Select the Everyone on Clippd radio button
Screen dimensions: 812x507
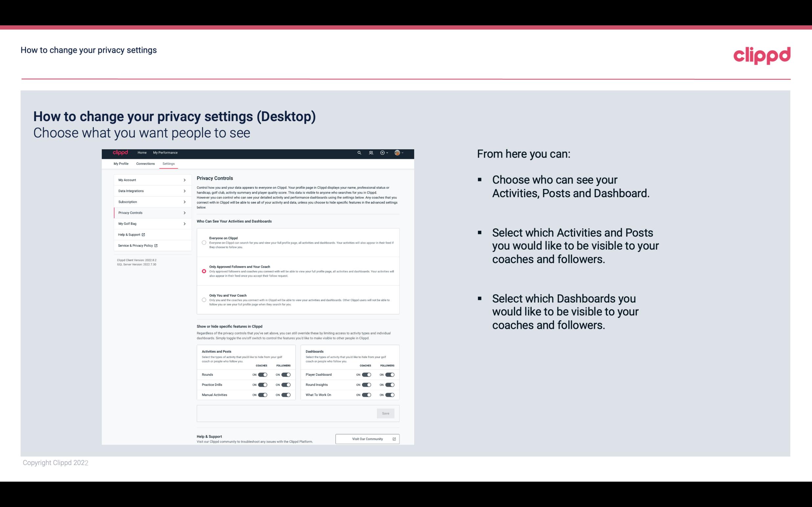point(203,242)
